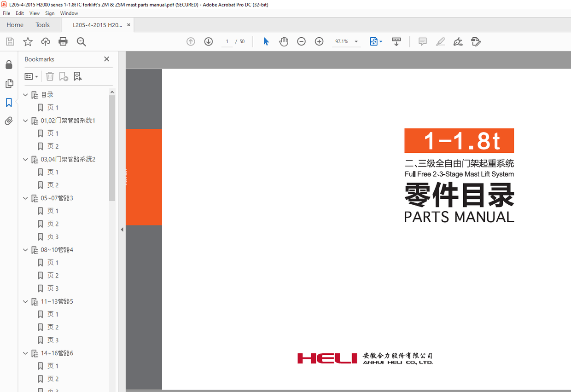Collapse the 目录 bookmark
This screenshot has height=392, width=571.
pyautogui.click(x=26, y=95)
